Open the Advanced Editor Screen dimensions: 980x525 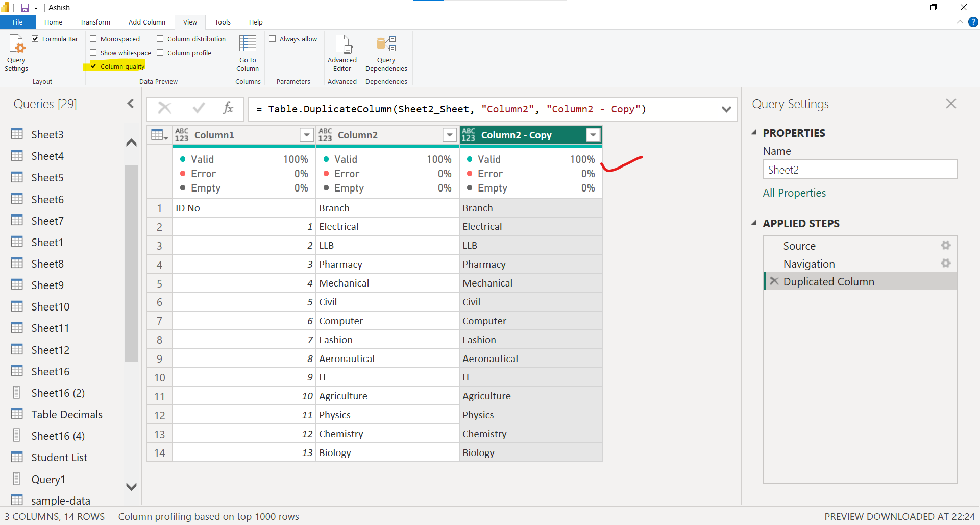point(342,53)
